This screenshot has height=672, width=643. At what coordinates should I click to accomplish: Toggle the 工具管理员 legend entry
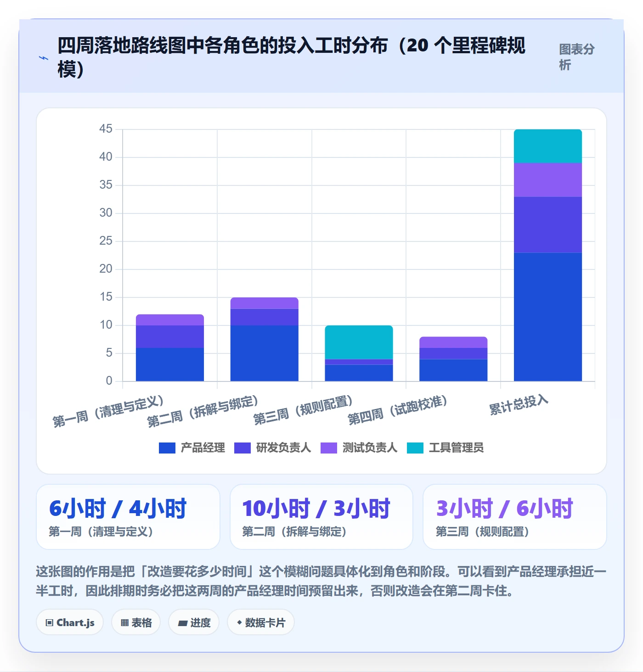[445, 448]
